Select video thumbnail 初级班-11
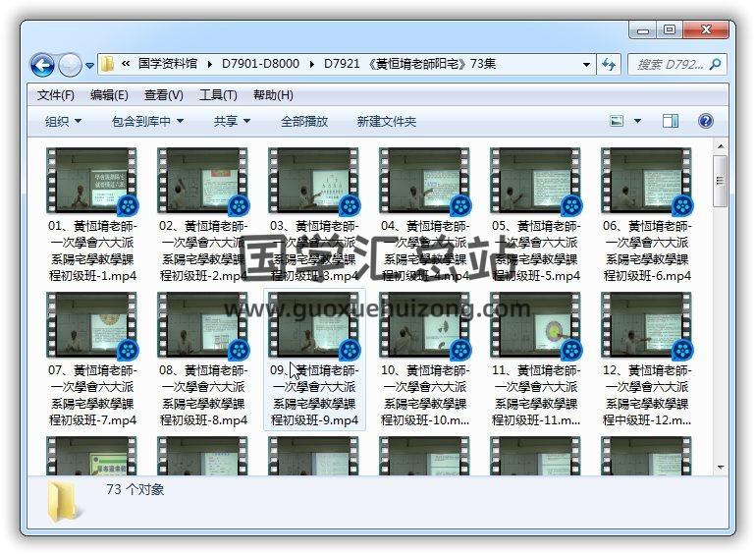 (x=535, y=324)
